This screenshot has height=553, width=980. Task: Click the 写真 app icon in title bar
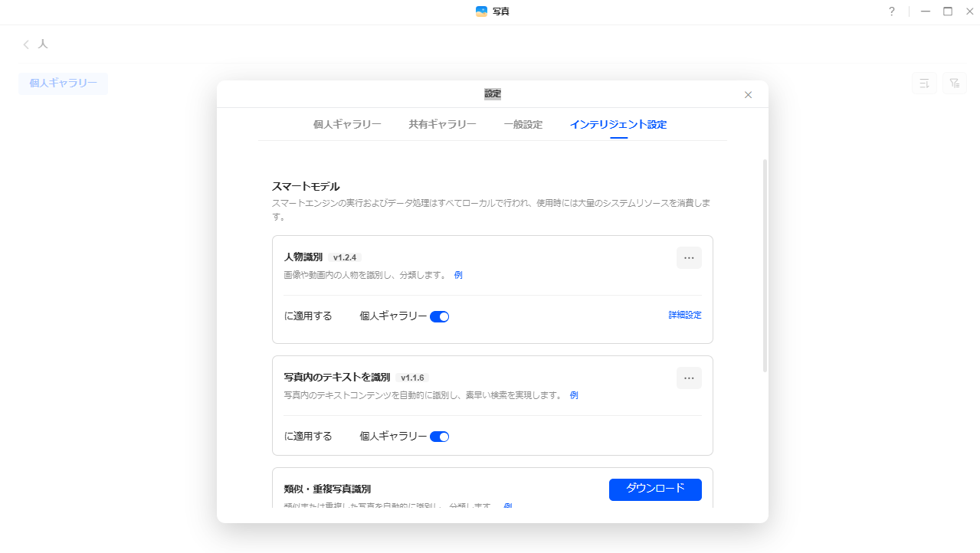[x=481, y=11]
